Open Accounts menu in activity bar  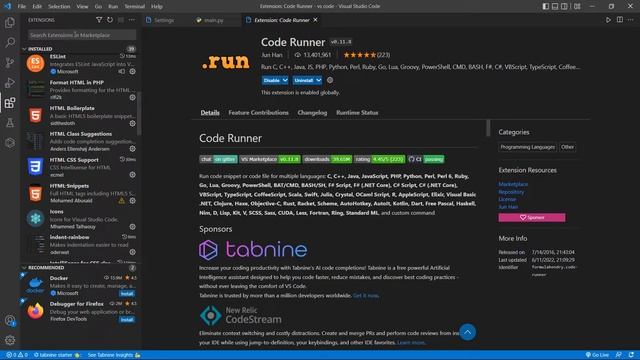click(x=10, y=321)
